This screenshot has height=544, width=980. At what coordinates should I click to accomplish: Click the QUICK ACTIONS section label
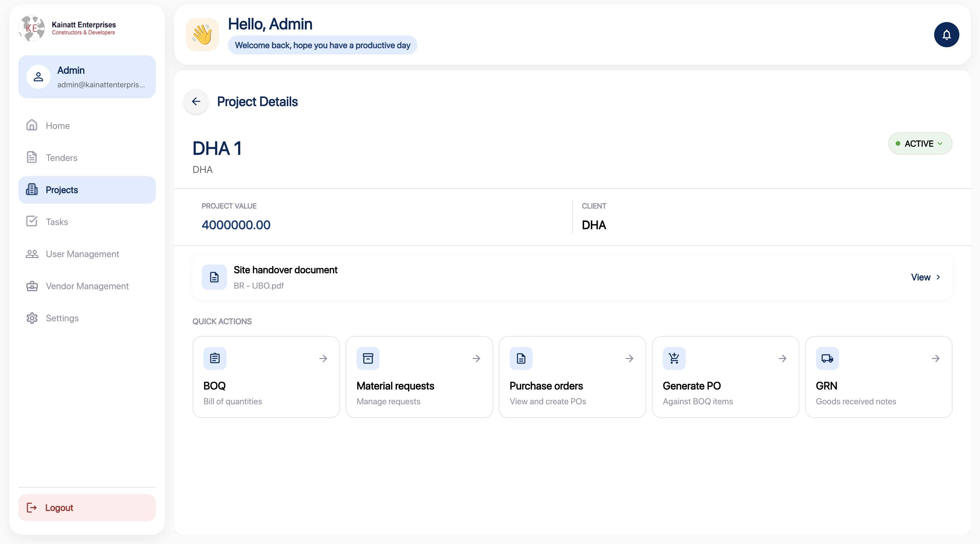pos(222,321)
